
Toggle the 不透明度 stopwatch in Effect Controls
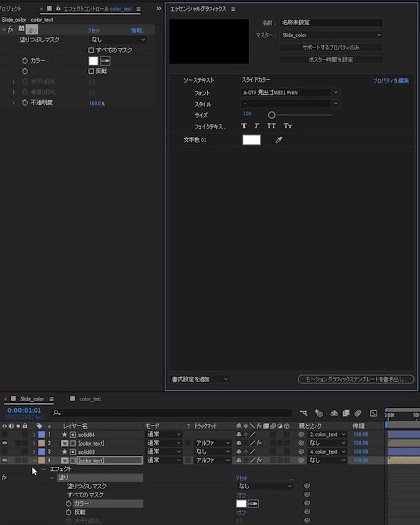click(25, 102)
